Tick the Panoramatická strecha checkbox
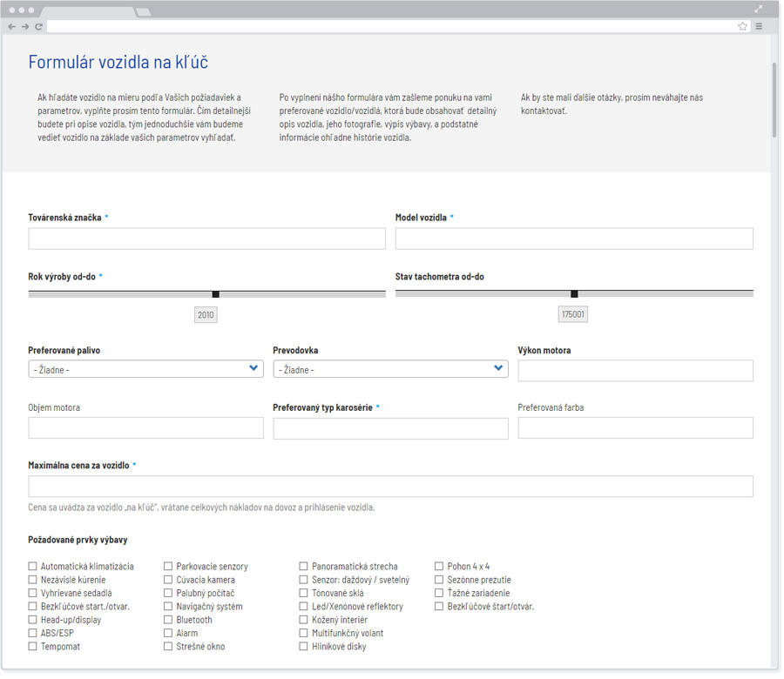This screenshot has width=784, height=679. [x=304, y=567]
